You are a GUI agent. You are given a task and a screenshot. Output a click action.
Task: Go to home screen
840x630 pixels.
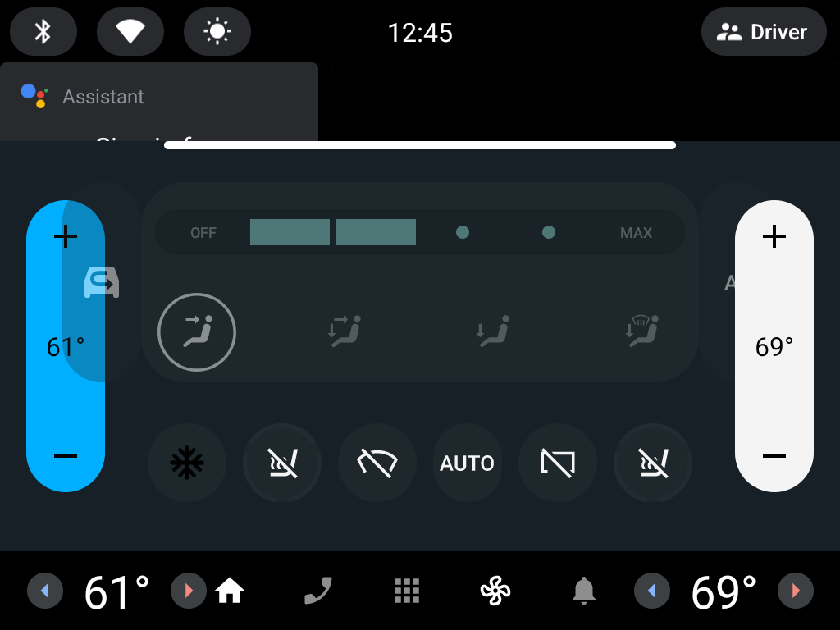pos(230,591)
